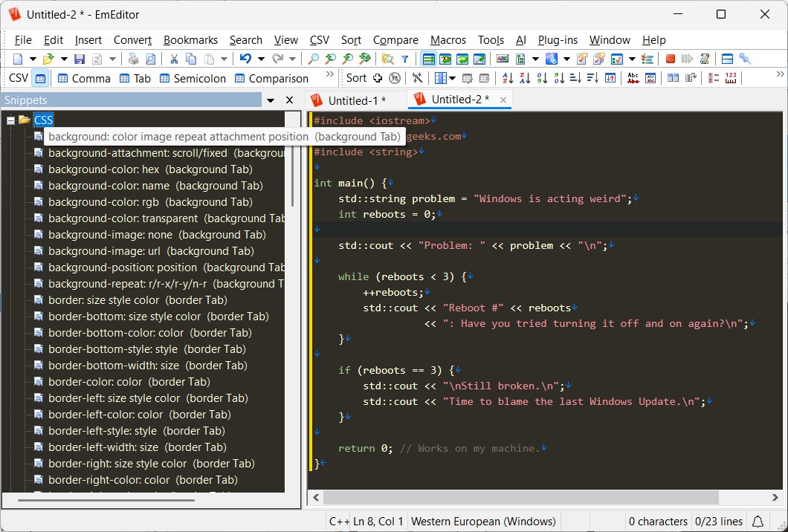
Task: Click the Print icon
Action: tap(133, 59)
